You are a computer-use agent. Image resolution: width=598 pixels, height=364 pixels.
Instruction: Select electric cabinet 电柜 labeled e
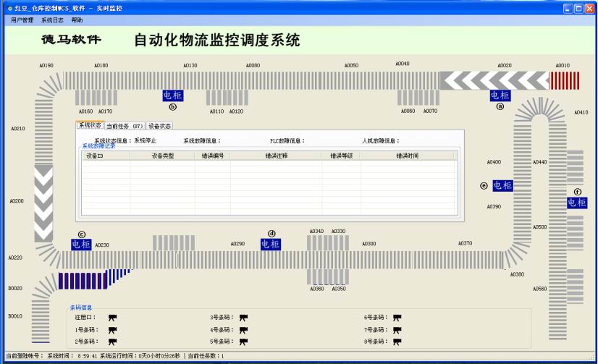502,185
